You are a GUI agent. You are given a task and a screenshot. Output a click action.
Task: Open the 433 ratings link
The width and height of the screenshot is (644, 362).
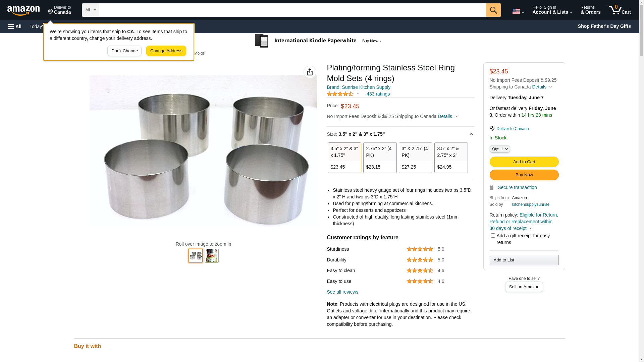click(x=378, y=94)
